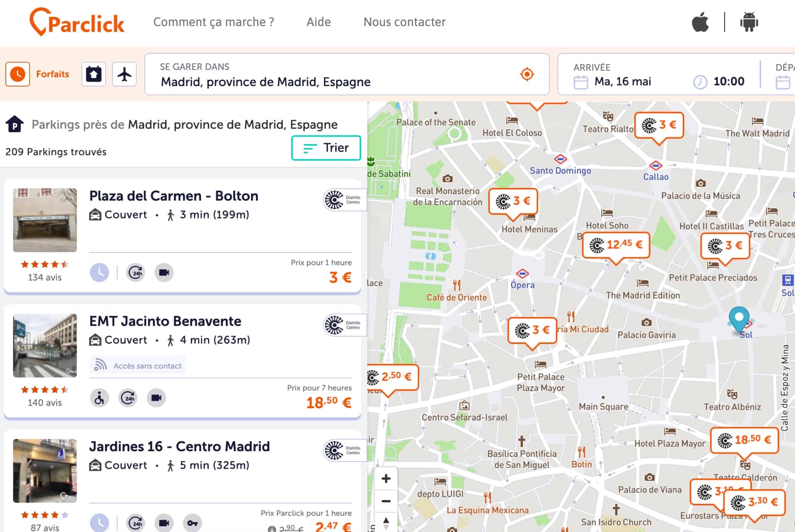Click Ópera metro station label
The image size is (795, 532).
pos(523,285)
